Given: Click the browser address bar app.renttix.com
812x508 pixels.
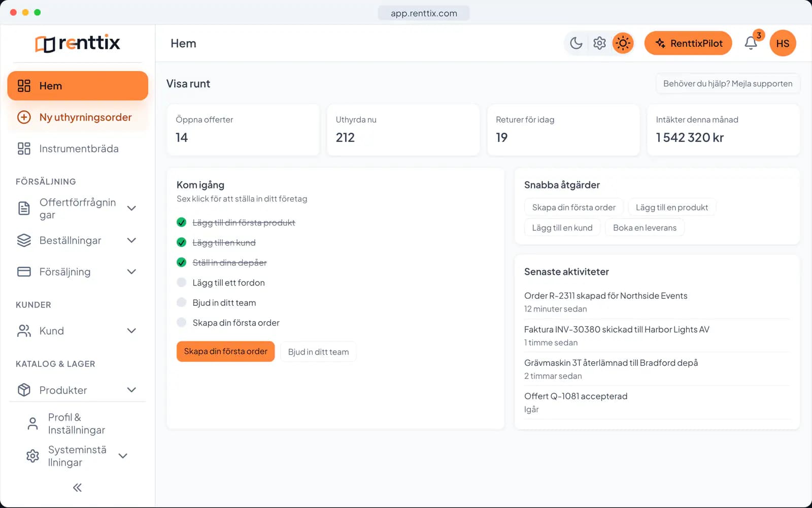Looking at the screenshot, I should tap(424, 13).
